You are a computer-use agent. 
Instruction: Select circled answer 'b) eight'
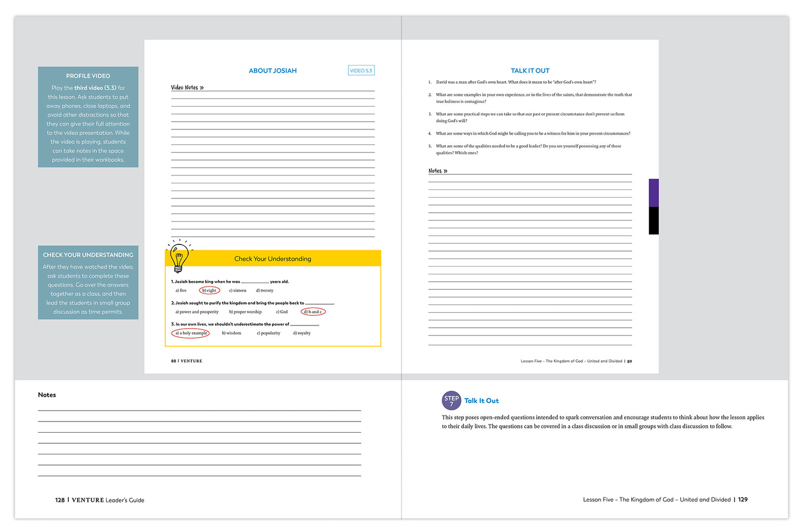(210, 290)
